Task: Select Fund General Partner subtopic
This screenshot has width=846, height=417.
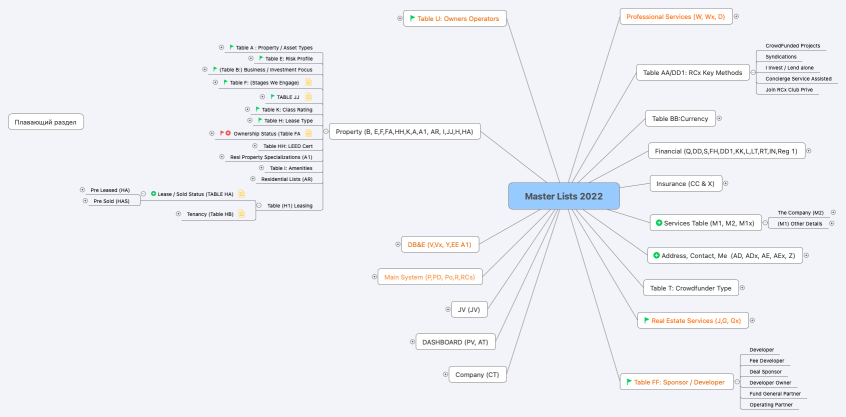Action: (x=775, y=394)
